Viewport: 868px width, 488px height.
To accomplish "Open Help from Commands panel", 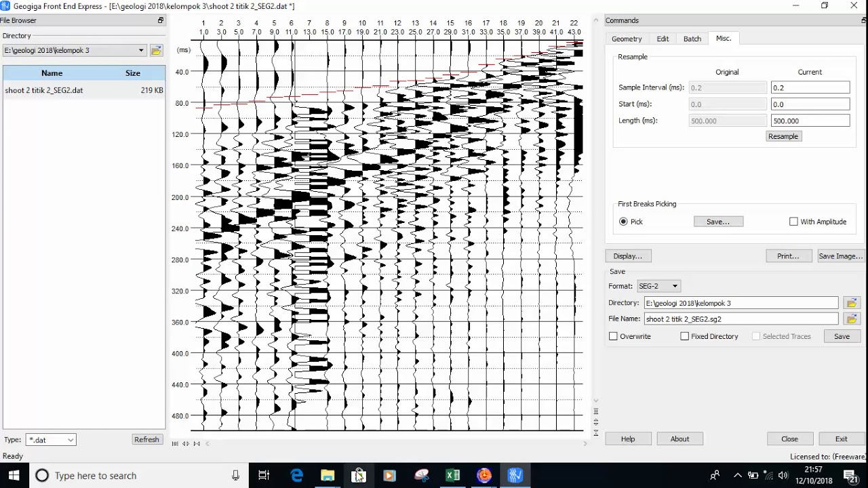I will (x=628, y=439).
